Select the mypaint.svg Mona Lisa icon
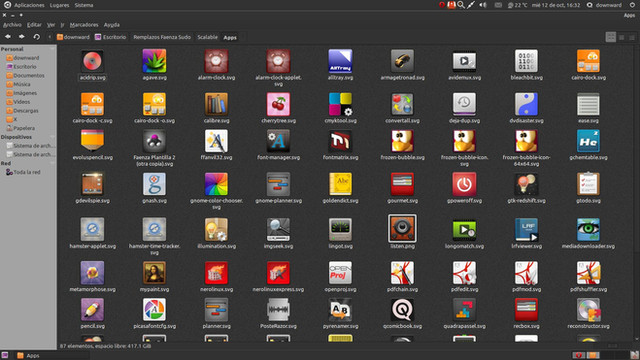 coord(154,273)
